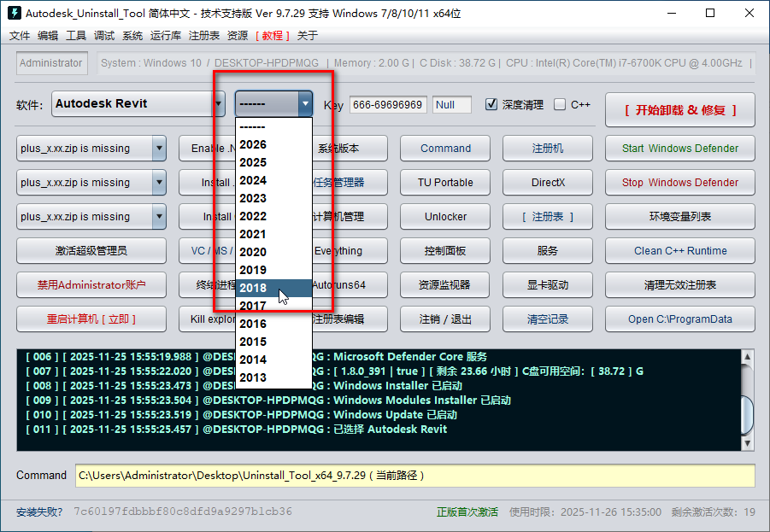
Task: Click the Autodesk Uninstall Tool app icon
Action: point(15,13)
